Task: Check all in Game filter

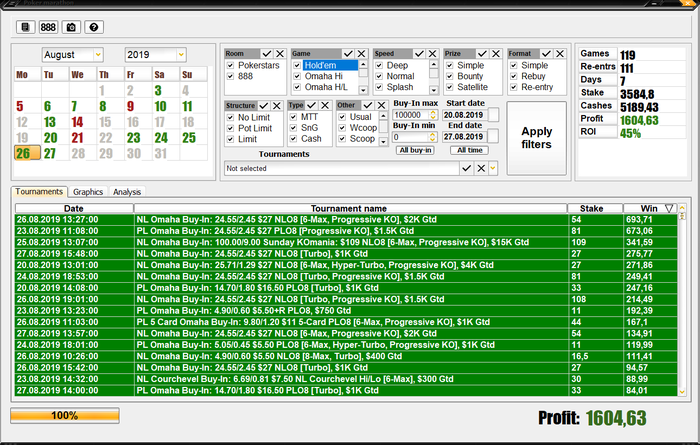Action: click(348, 54)
